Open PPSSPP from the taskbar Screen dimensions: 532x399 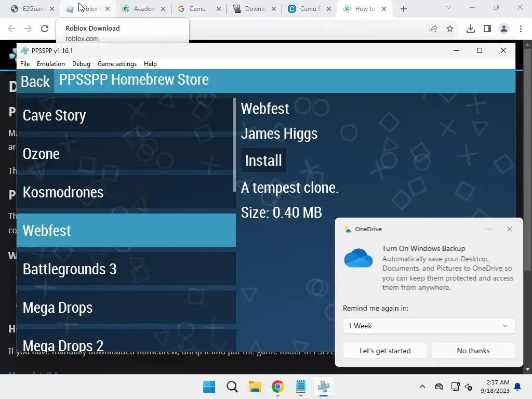pos(323,387)
